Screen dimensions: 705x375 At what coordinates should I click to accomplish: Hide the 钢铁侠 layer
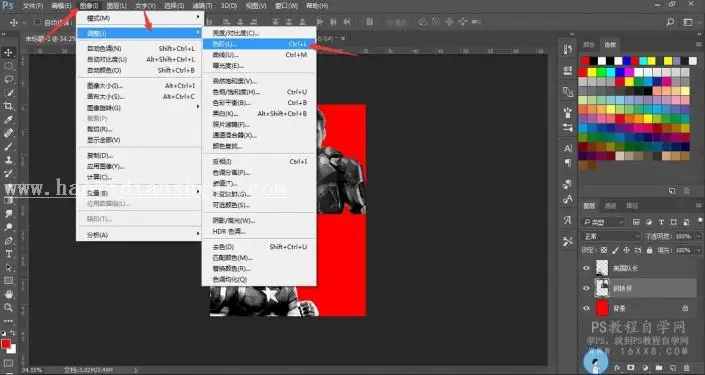click(586, 288)
